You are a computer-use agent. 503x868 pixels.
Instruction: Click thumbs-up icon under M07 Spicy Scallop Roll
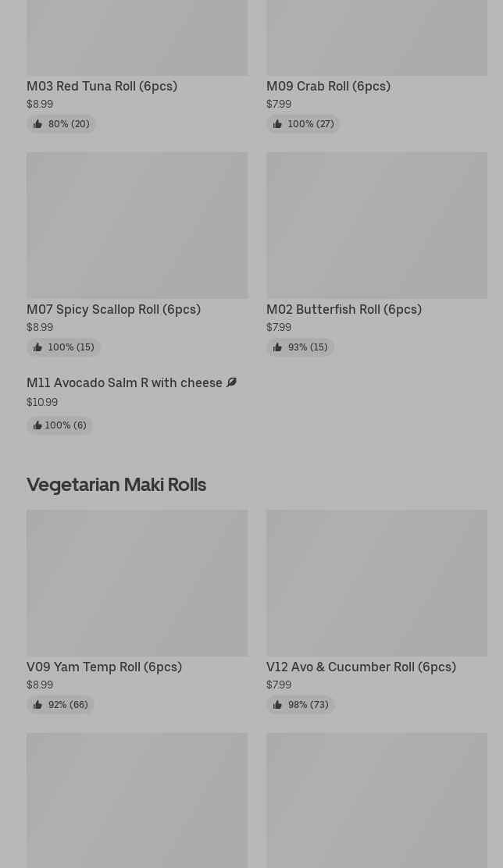pos(37,347)
